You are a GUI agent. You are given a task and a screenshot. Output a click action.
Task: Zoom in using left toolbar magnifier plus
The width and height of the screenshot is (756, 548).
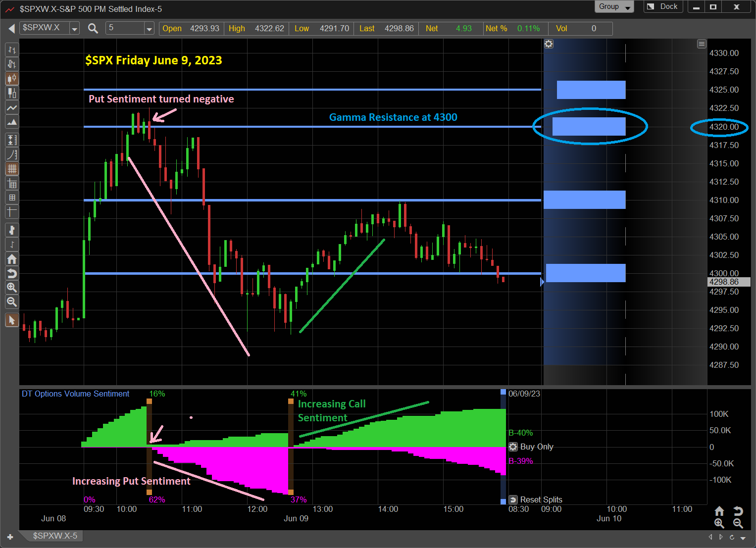(x=12, y=288)
